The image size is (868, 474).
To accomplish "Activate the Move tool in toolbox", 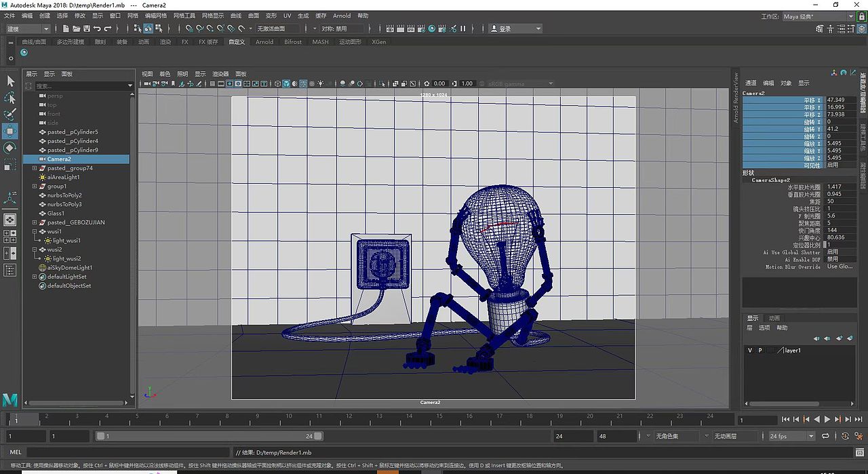I will coord(10,131).
